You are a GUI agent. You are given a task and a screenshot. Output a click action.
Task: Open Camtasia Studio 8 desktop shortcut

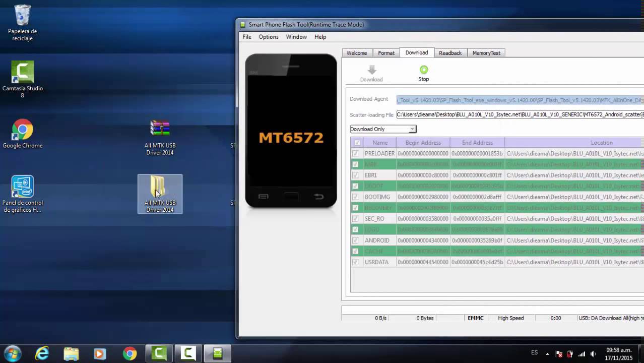tap(22, 80)
